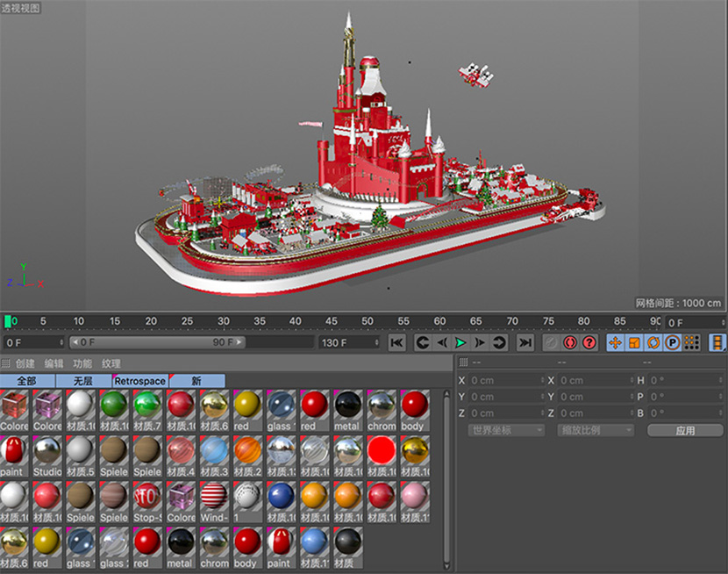Click the preview range slider bar
The height and width of the screenshot is (574, 728).
157,342
